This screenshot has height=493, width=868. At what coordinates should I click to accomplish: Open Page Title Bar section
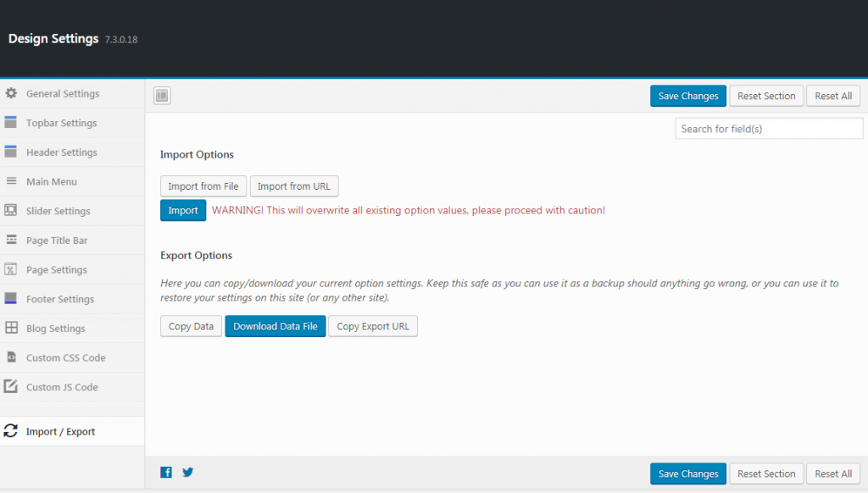(x=72, y=240)
